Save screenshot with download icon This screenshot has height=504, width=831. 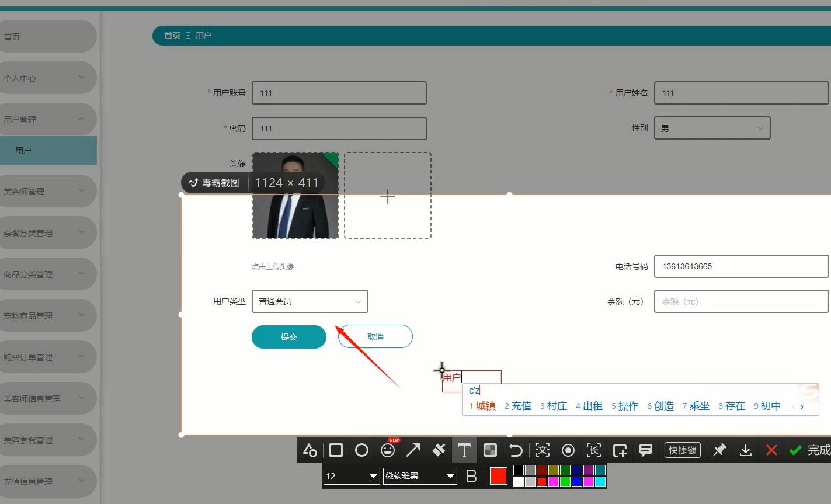745,450
